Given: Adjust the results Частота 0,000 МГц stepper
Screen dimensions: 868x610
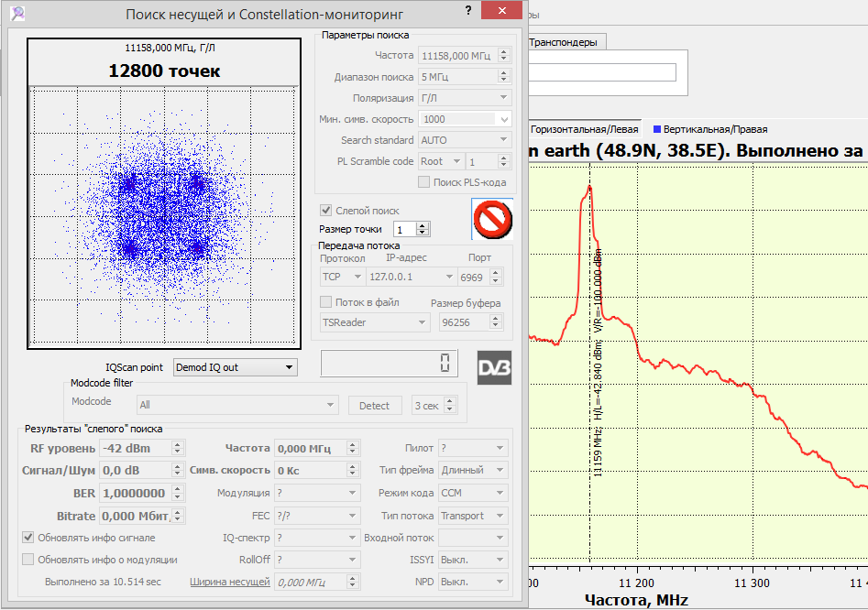Looking at the screenshot, I should [x=353, y=448].
